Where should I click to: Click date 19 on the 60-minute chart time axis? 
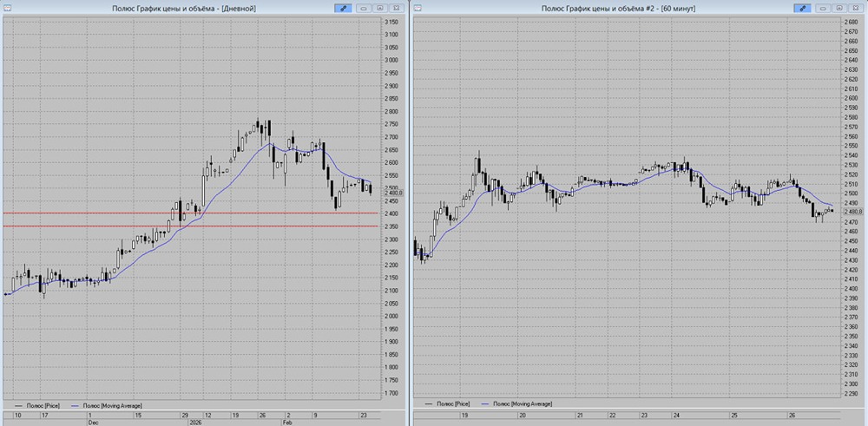[464, 415]
